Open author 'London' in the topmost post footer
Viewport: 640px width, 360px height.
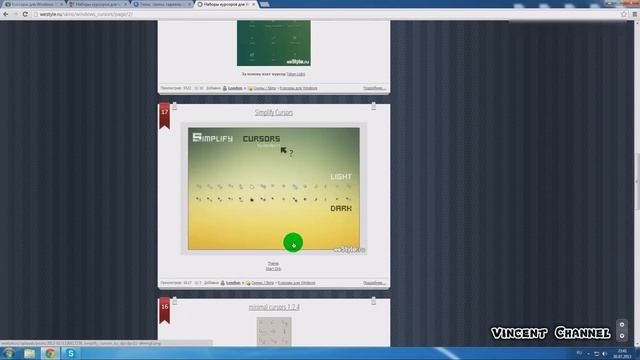[x=235, y=88]
